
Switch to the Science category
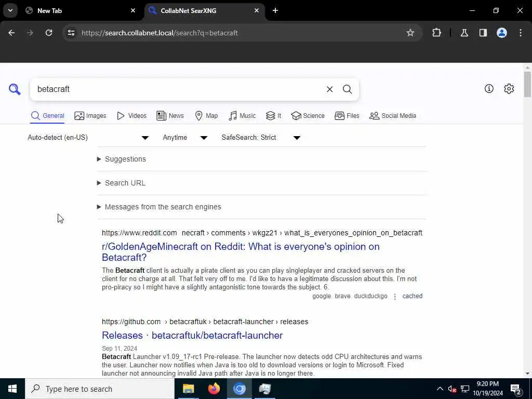tap(308, 116)
